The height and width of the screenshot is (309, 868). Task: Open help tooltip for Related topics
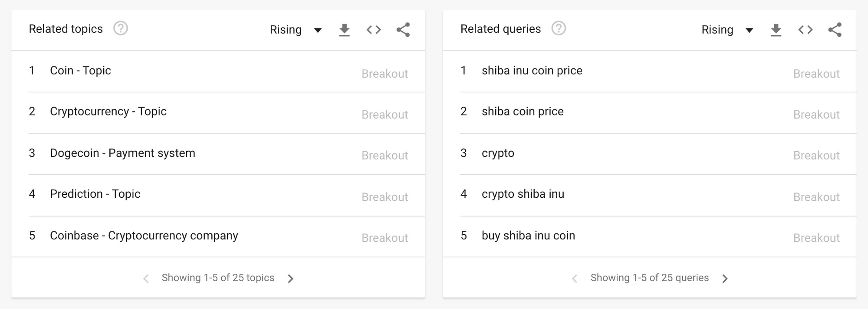coord(121,29)
